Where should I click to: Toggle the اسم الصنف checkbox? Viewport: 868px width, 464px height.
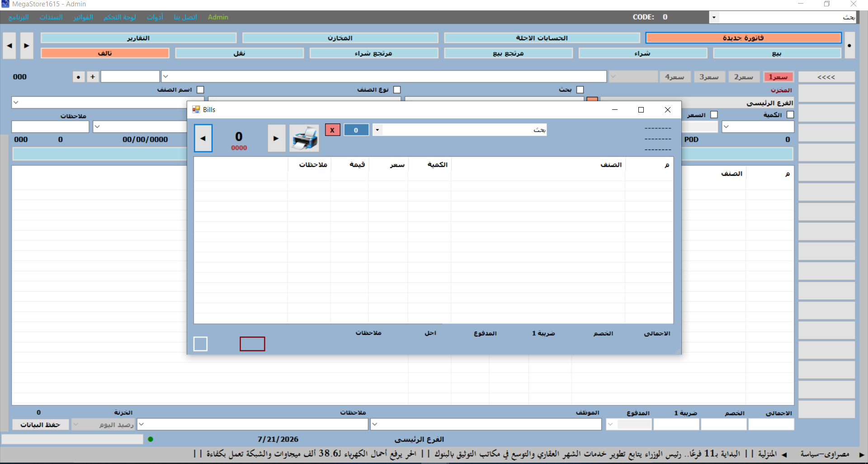(200, 90)
